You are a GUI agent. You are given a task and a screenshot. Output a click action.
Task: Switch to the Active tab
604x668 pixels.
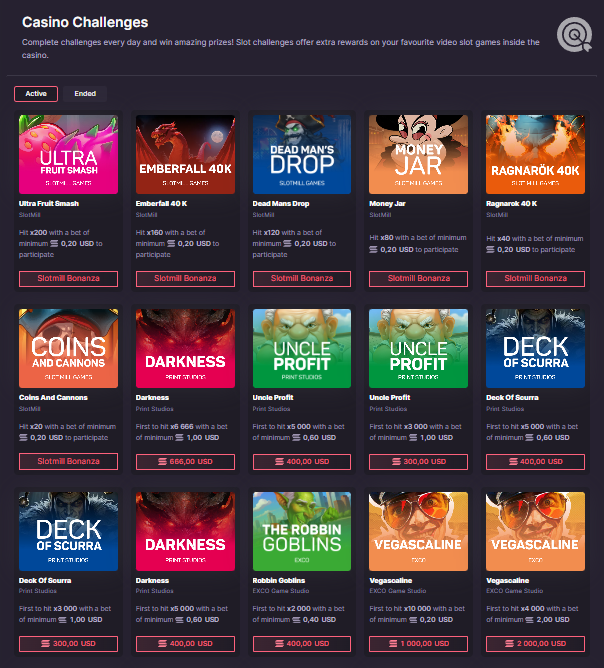pyautogui.click(x=36, y=94)
